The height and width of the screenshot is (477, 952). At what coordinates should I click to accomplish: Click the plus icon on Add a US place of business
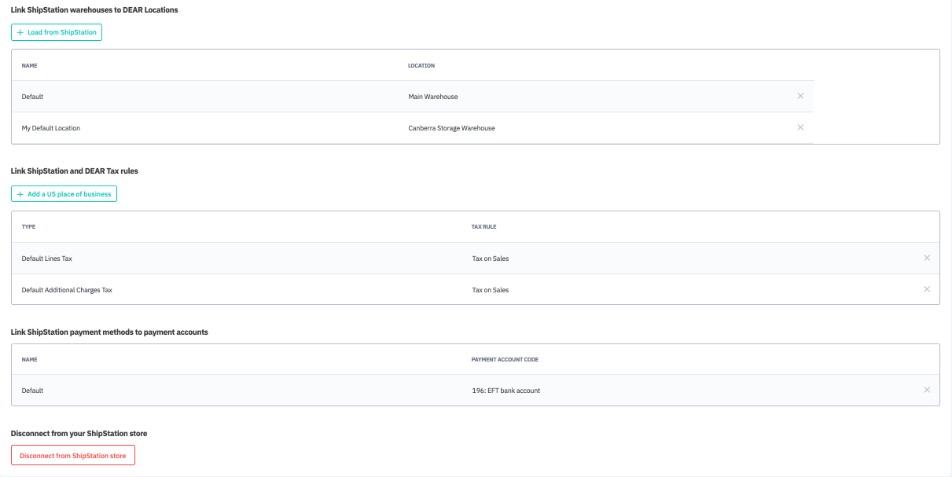pos(20,194)
